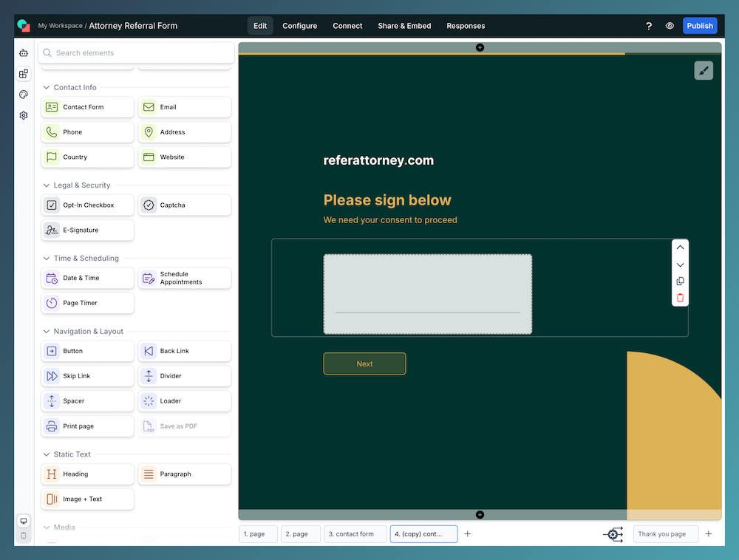Select the Next button on the form
The width and height of the screenshot is (739, 560).
click(x=364, y=363)
